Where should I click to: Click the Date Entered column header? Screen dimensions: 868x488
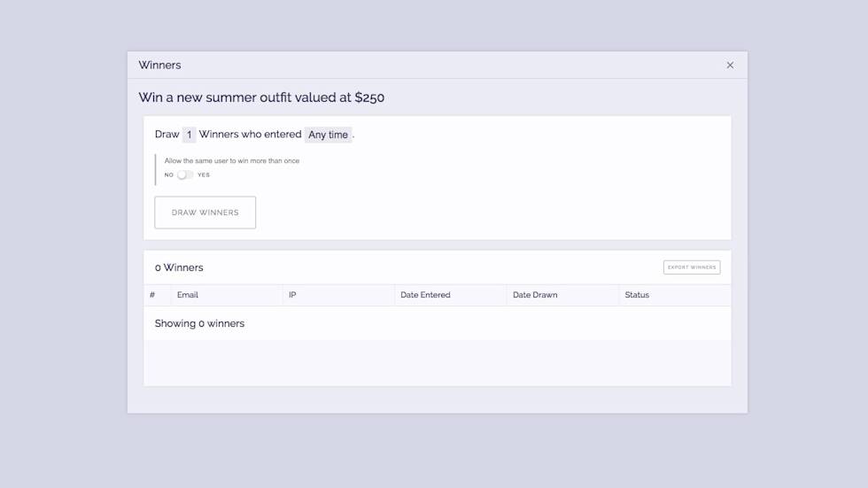(425, 295)
